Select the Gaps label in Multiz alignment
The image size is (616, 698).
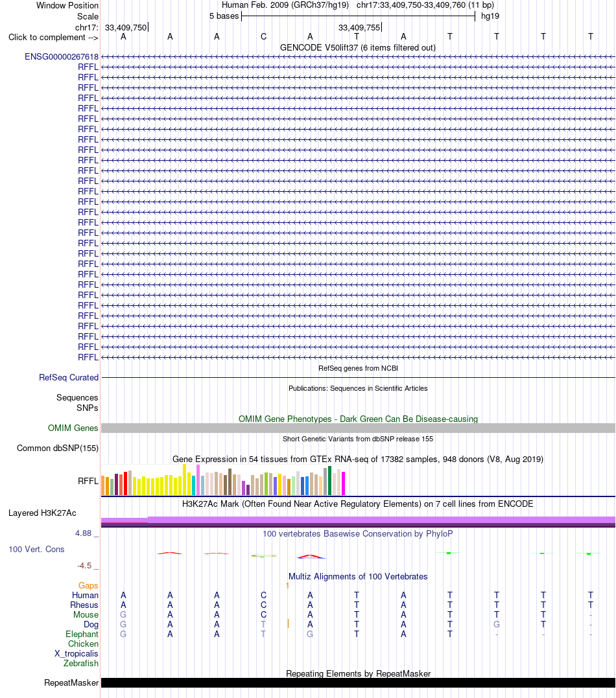tap(88, 585)
